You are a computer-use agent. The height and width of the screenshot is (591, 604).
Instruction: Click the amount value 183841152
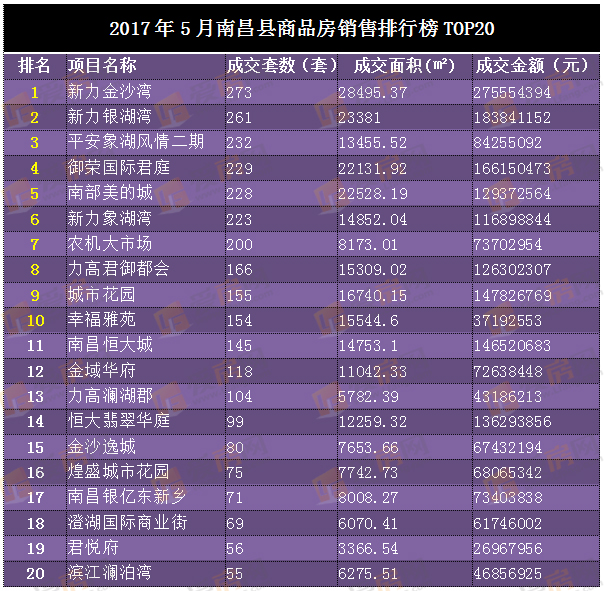coord(512,118)
